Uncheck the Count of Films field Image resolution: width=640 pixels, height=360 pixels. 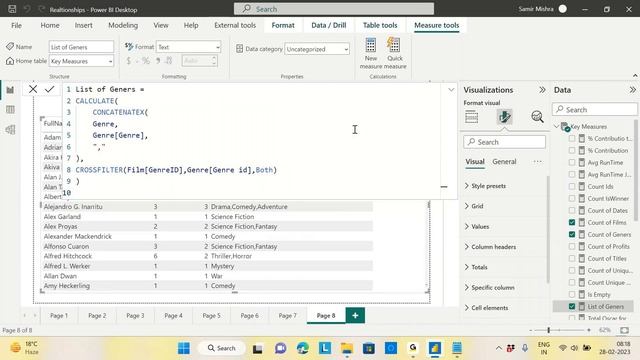[x=572, y=222]
